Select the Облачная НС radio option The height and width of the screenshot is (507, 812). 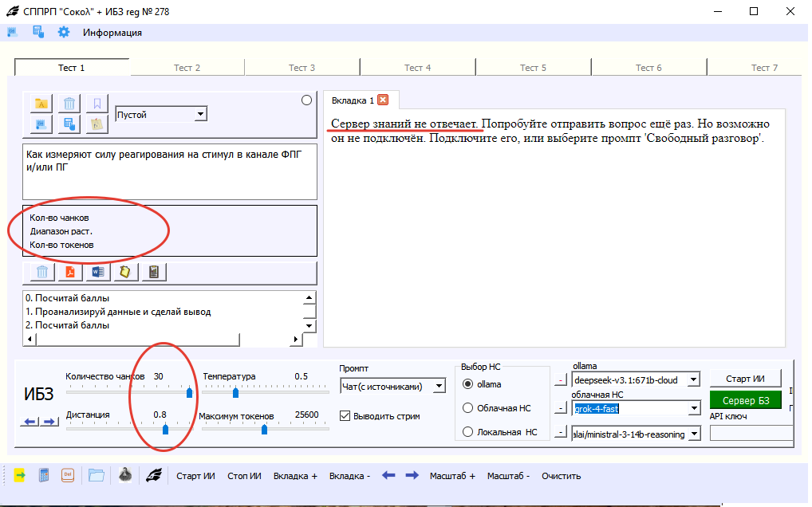pyautogui.click(x=468, y=408)
